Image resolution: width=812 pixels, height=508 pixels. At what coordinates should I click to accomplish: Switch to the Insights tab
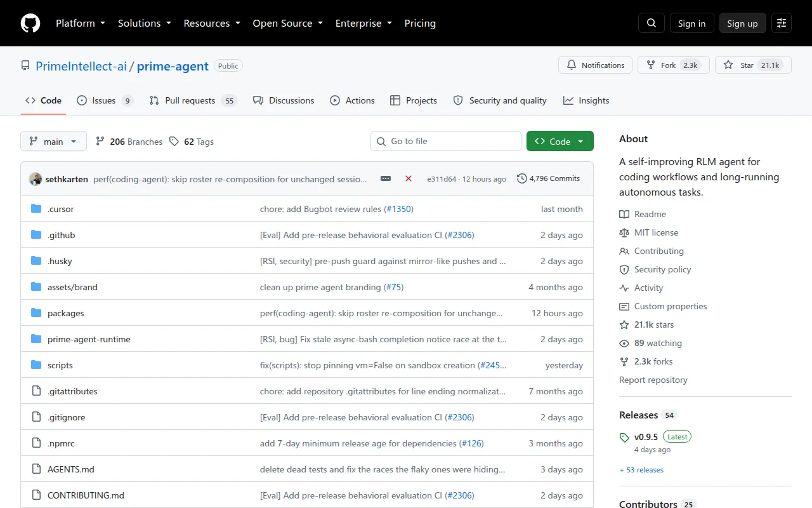[x=586, y=100]
